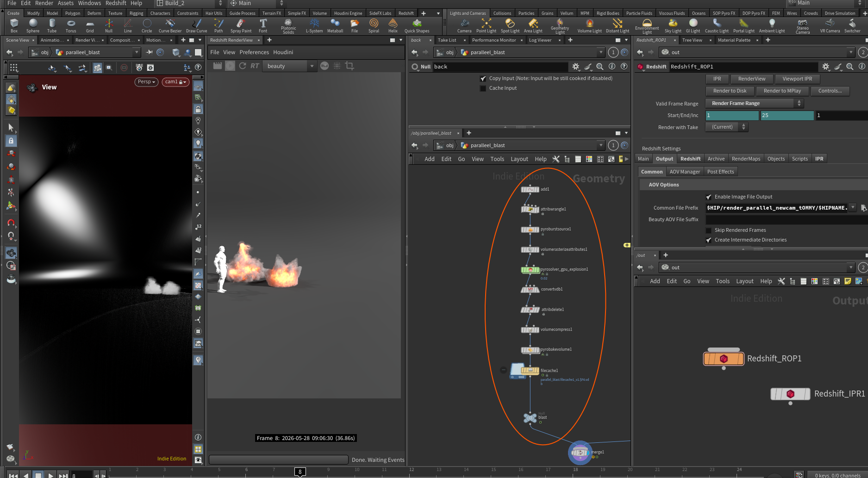The image size is (868, 478).
Task: Click the Render to Disk button
Action: tap(730, 91)
